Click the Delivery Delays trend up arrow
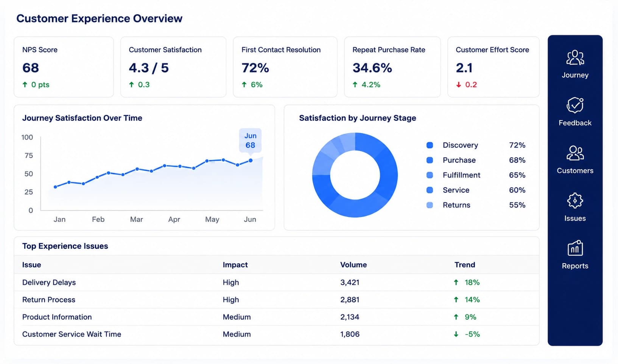The width and height of the screenshot is (618, 364). point(456,282)
